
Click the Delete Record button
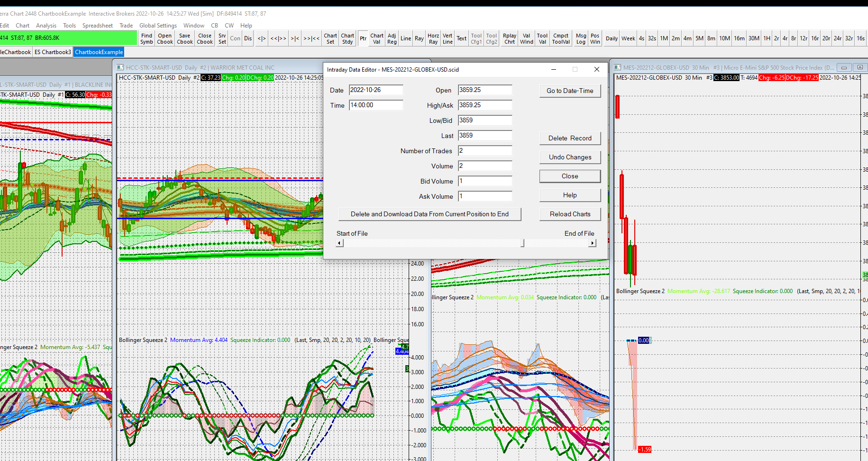click(x=570, y=138)
